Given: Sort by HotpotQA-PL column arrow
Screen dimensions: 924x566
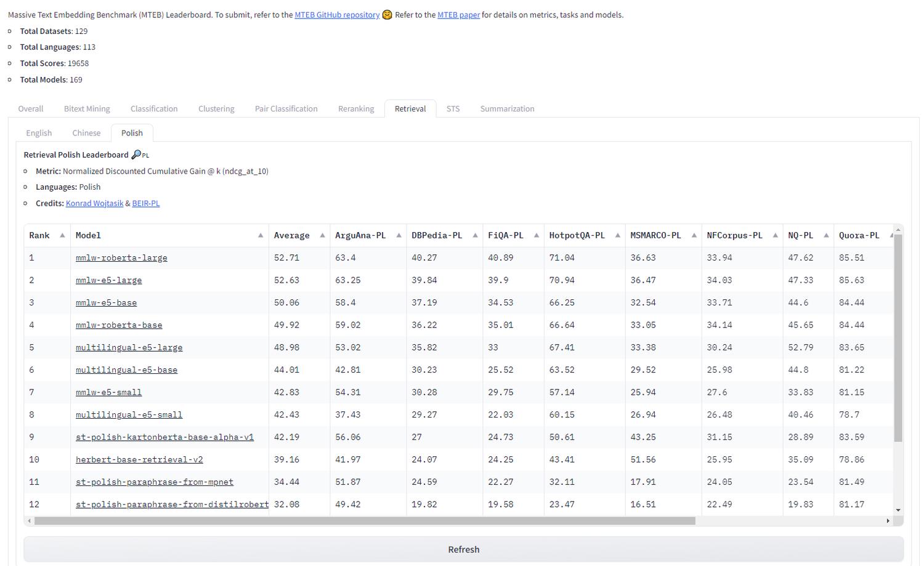Looking at the screenshot, I should tap(617, 235).
